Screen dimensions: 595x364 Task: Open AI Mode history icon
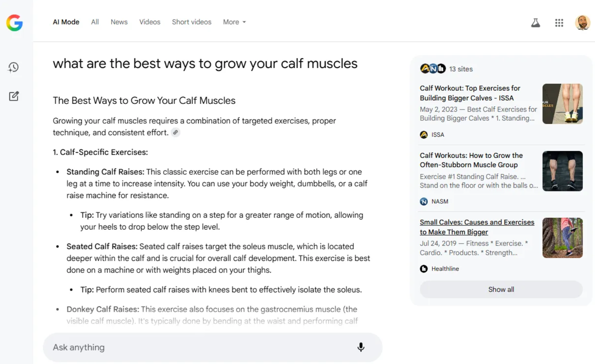point(14,67)
